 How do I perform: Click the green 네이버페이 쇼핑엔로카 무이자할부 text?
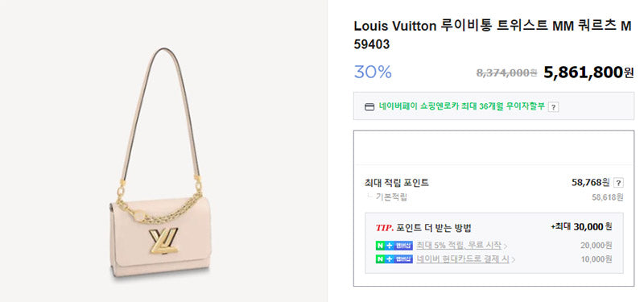pyautogui.click(x=462, y=106)
